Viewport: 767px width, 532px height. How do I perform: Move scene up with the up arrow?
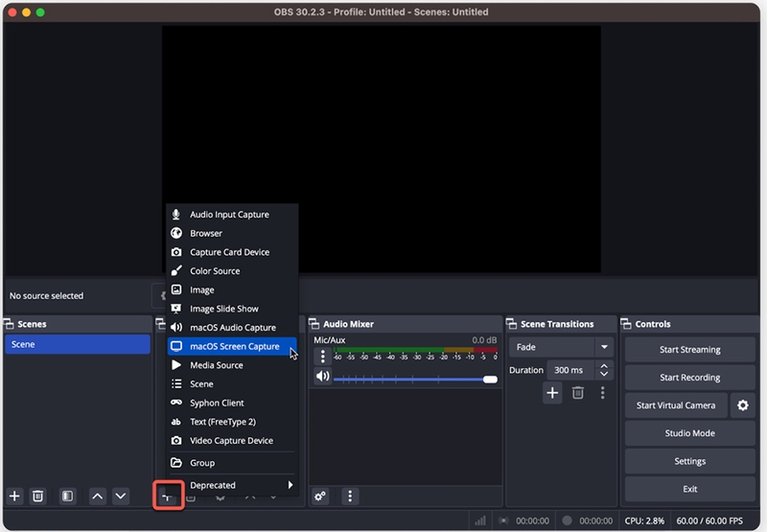(x=98, y=497)
